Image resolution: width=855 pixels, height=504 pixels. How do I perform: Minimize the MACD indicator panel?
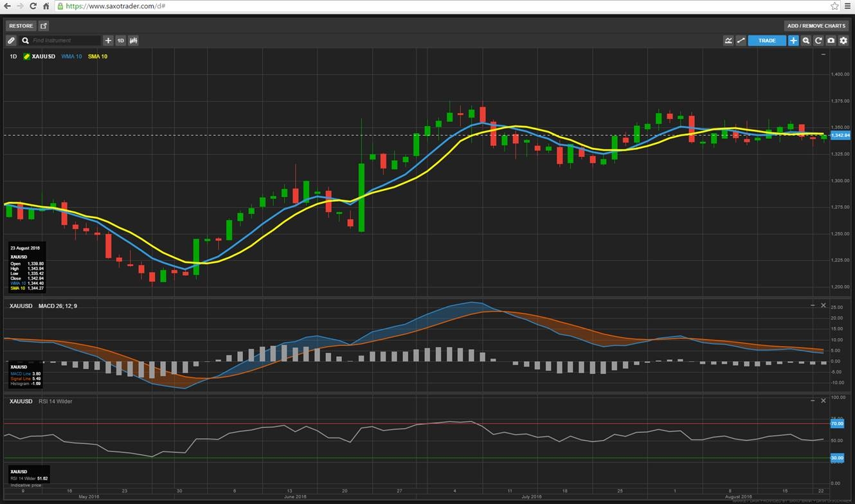(x=813, y=305)
